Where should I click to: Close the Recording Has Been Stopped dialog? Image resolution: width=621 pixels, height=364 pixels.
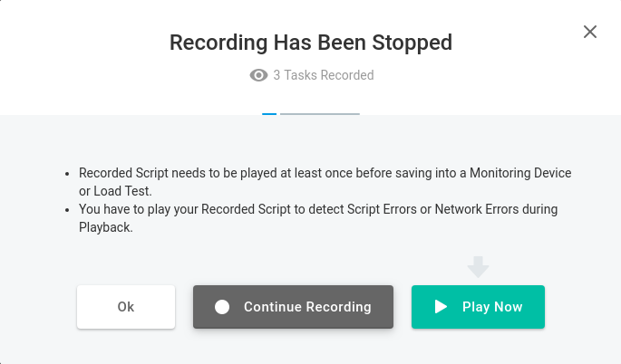(x=589, y=32)
